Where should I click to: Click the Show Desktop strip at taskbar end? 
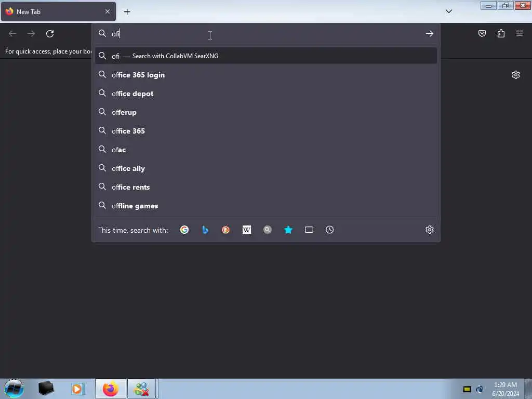pos(528,389)
